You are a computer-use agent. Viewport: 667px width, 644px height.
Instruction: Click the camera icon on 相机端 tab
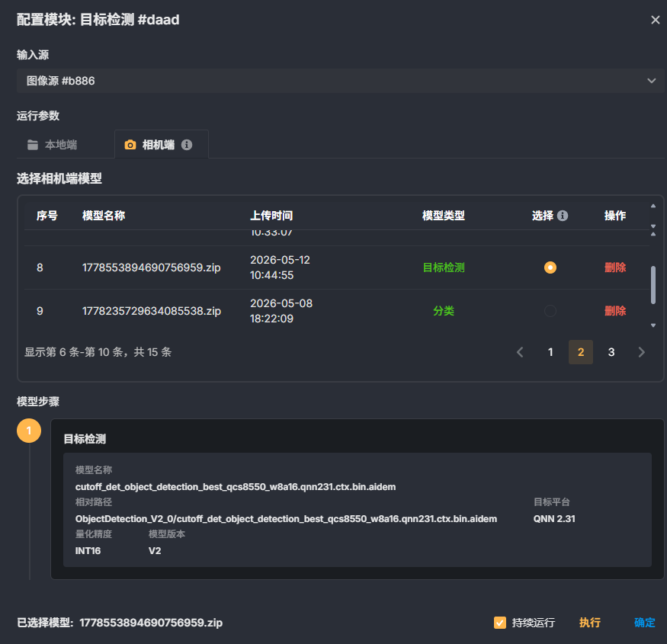point(130,145)
